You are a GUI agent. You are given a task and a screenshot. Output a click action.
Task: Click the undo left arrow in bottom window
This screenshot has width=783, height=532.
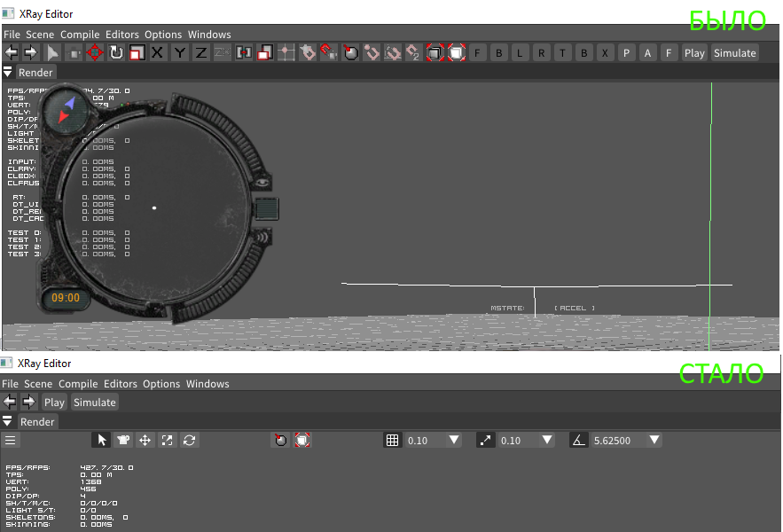11,403
